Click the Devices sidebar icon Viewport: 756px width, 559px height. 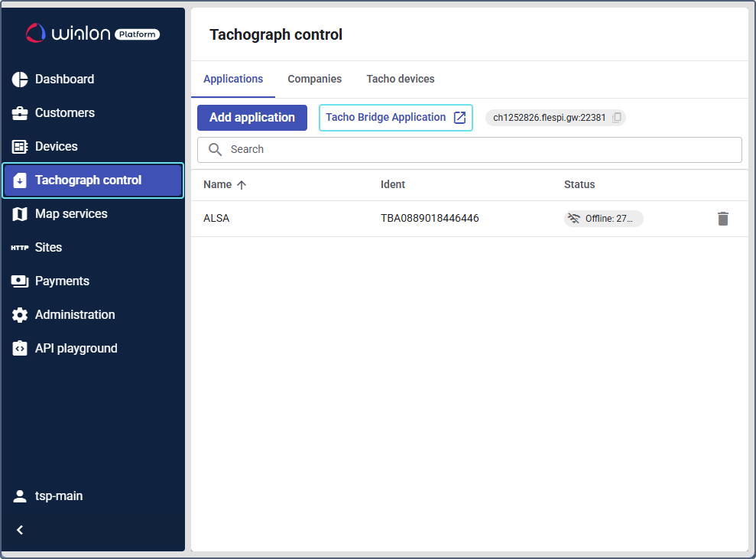[20, 147]
